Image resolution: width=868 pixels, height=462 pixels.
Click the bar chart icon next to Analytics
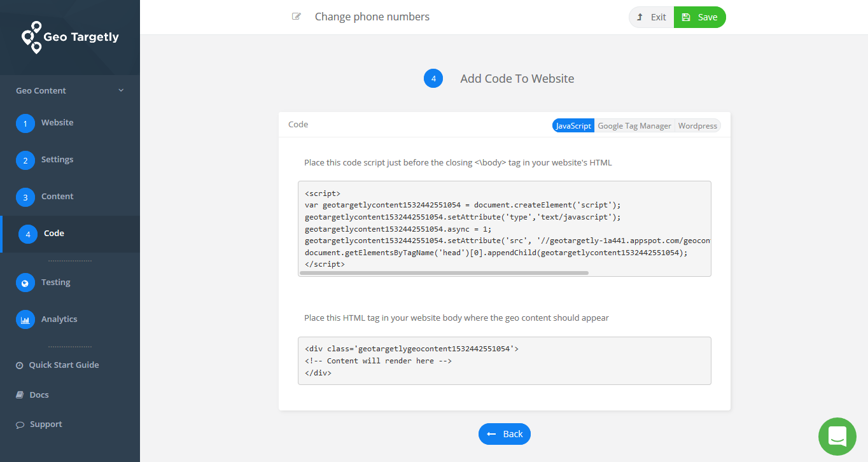[25, 320]
